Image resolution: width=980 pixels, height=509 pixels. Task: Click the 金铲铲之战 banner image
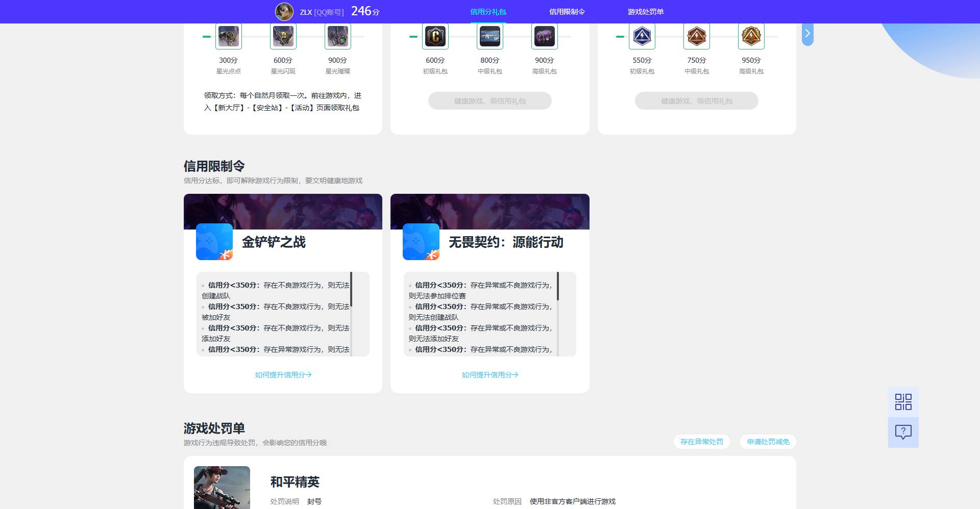[x=283, y=212]
